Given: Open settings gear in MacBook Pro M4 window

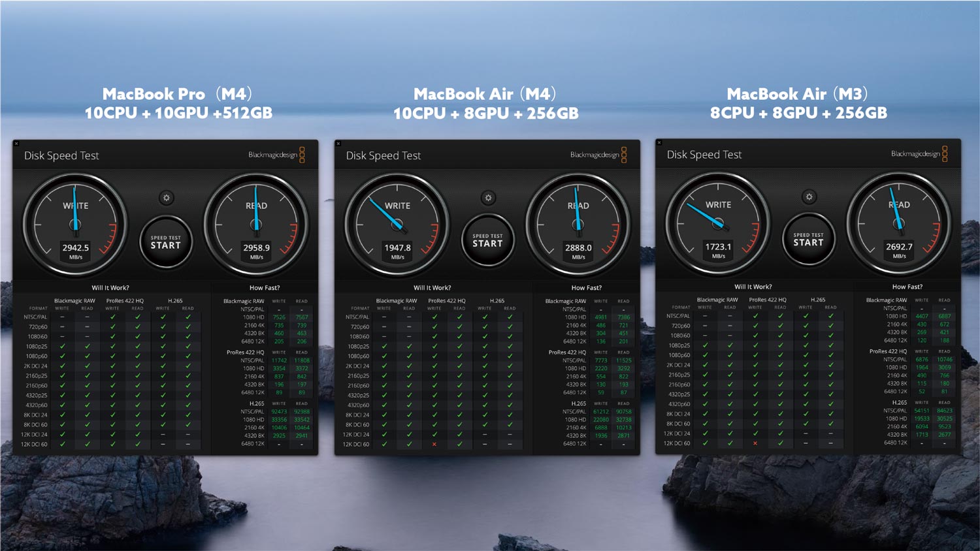Looking at the screenshot, I should 167,198.
